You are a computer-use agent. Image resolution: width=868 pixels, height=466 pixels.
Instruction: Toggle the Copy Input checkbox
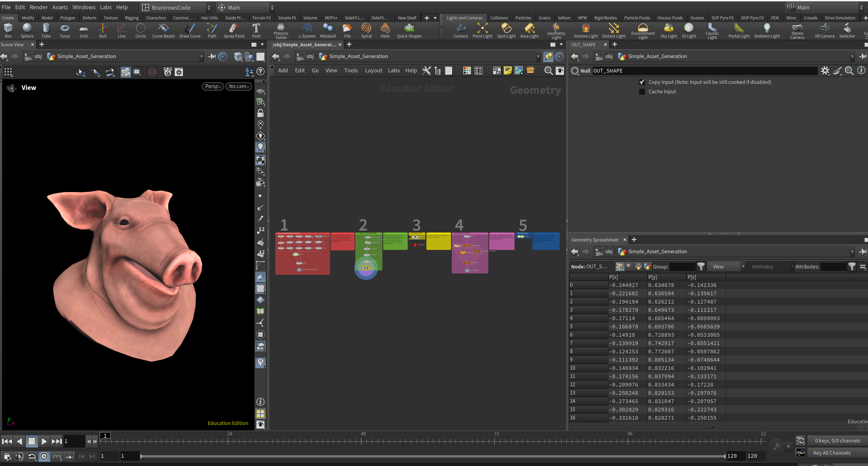pyautogui.click(x=642, y=82)
